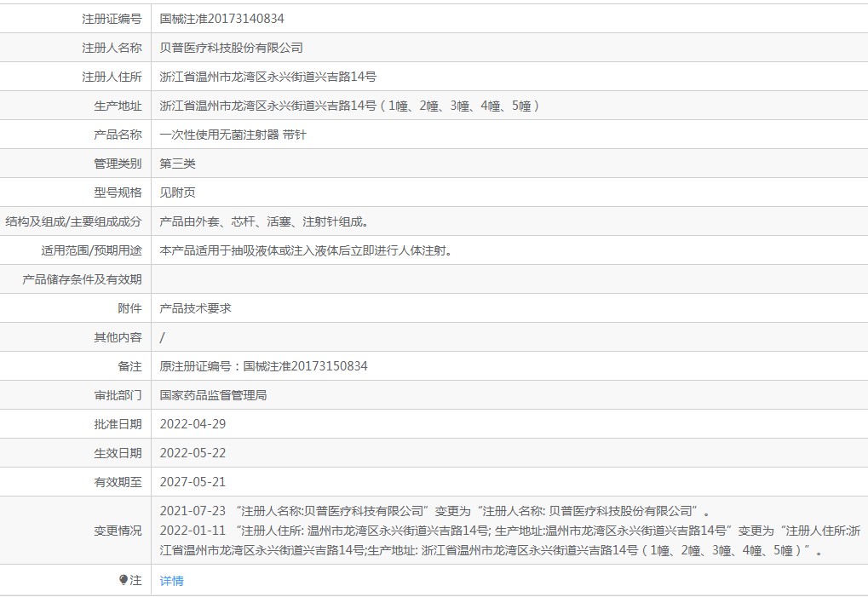Click the 变更情况 label

(x=118, y=531)
